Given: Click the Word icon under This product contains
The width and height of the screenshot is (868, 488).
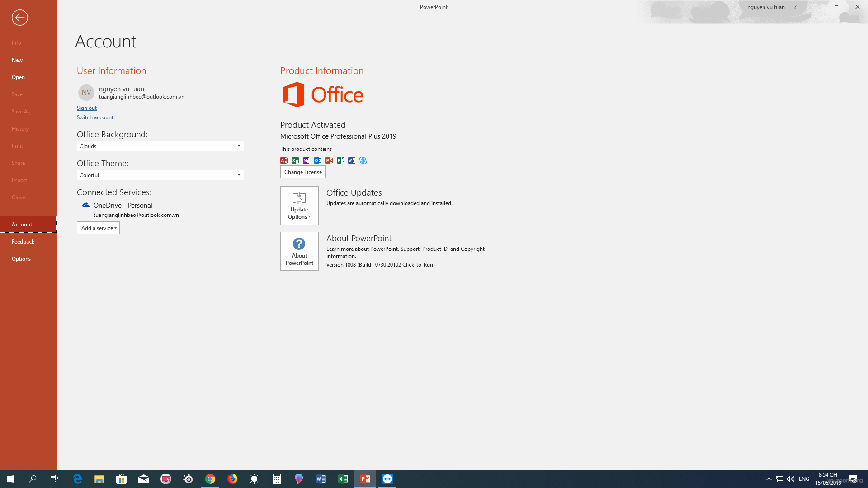Looking at the screenshot, I should (352, 160).
